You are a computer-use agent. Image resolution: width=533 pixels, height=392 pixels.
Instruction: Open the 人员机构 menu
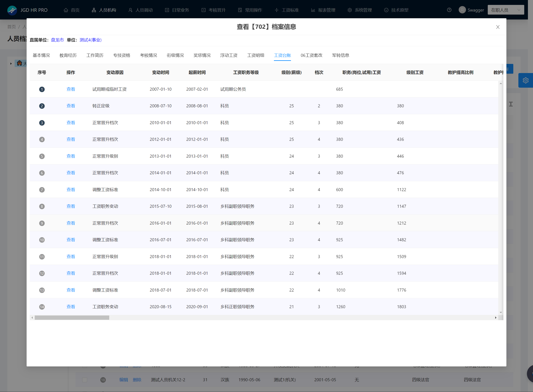(104, 10)
